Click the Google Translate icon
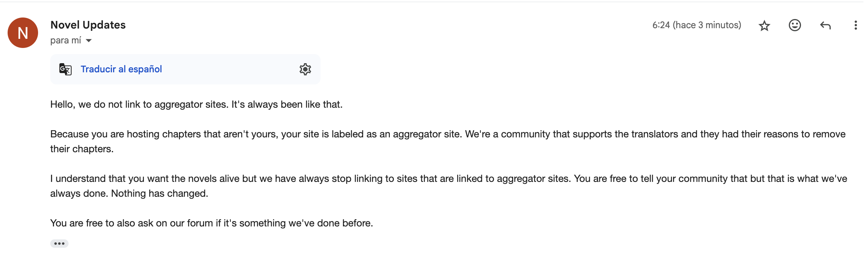Screen dimensions: 868x274 click(x=65, y=69)
